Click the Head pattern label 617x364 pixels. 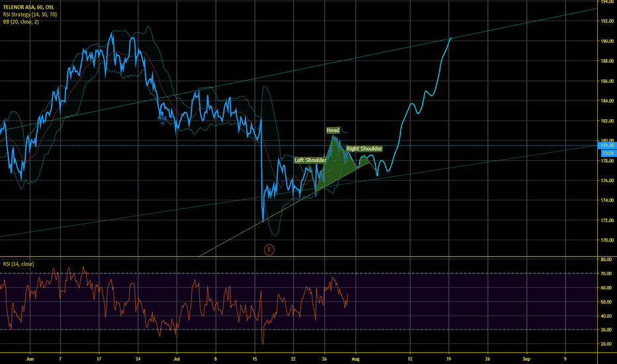pyautogui.click(x=333, y=130)
